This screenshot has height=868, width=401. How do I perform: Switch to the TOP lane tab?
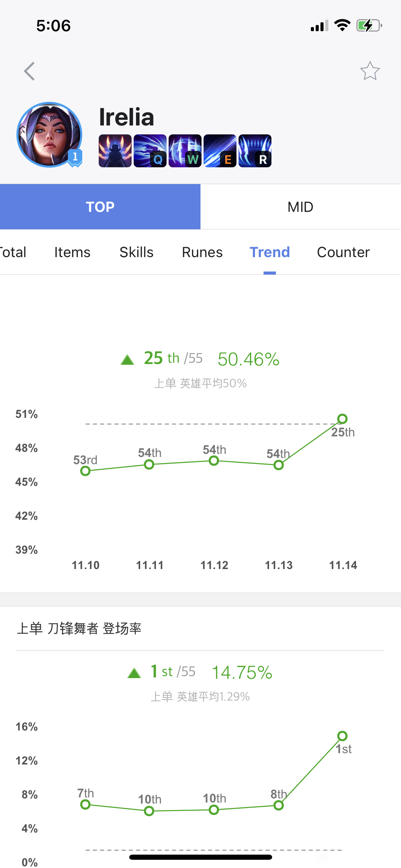click(100, 207)
